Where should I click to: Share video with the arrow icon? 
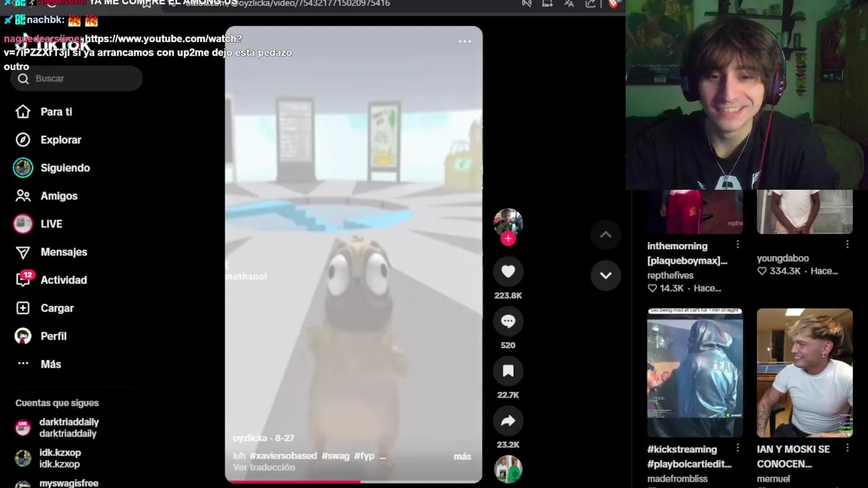click(508, 421)
